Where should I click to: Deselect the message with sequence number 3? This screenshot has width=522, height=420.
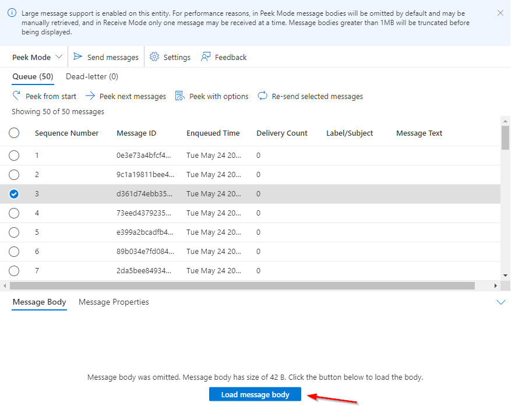tap(14, 194)
